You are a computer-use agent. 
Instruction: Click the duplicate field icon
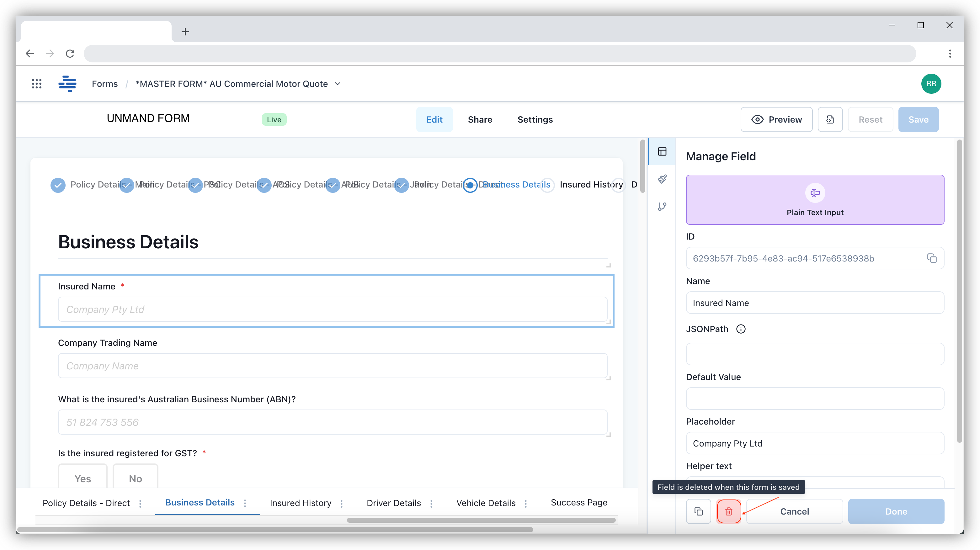(x=699, y=511)
